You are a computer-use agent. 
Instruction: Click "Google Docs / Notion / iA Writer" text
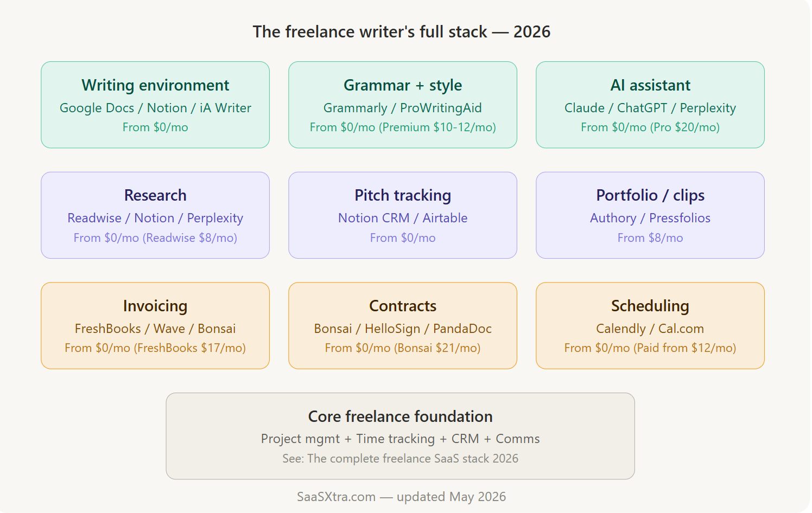click(155, 108)
